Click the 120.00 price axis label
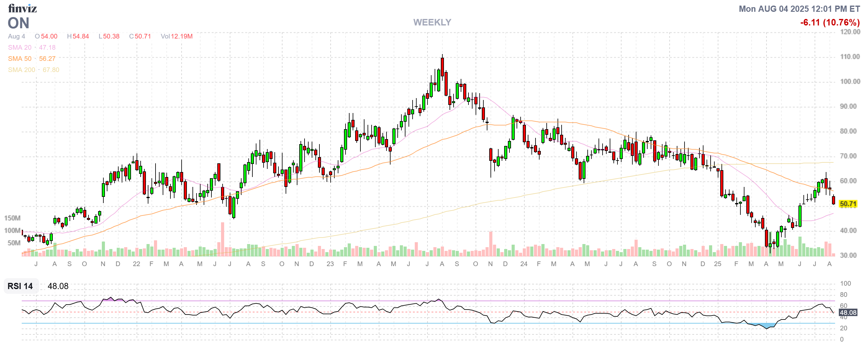This screenshot has width=868, height=349. (849, 32)
